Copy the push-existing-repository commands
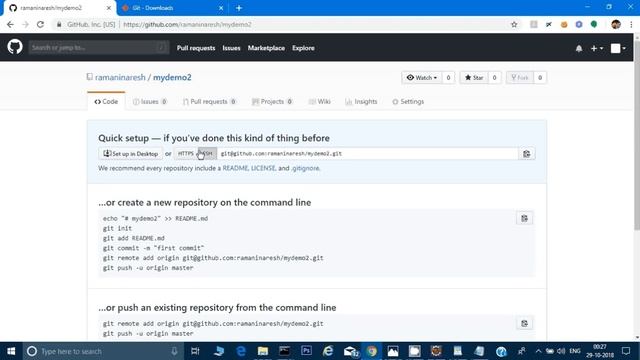640x360 pixels. point(524,323)
